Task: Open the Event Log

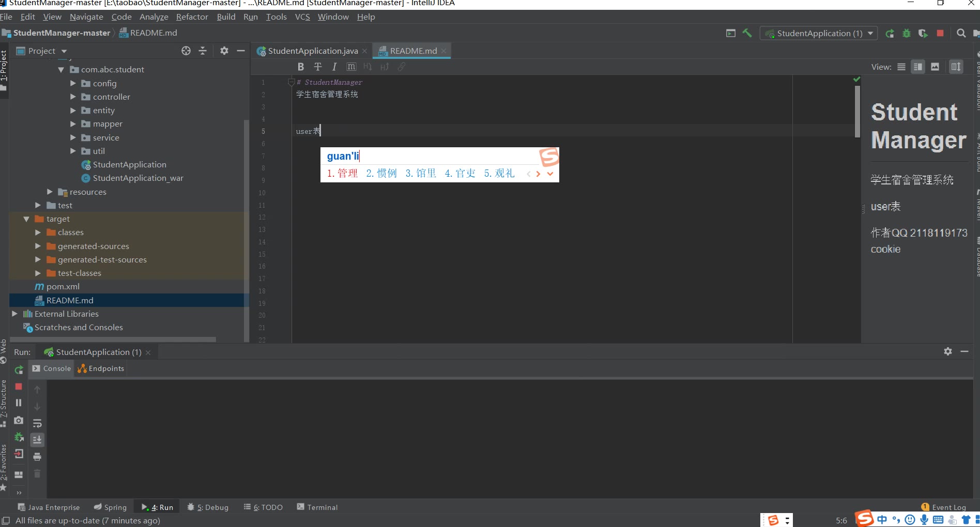Action: (x=944, y=507)
